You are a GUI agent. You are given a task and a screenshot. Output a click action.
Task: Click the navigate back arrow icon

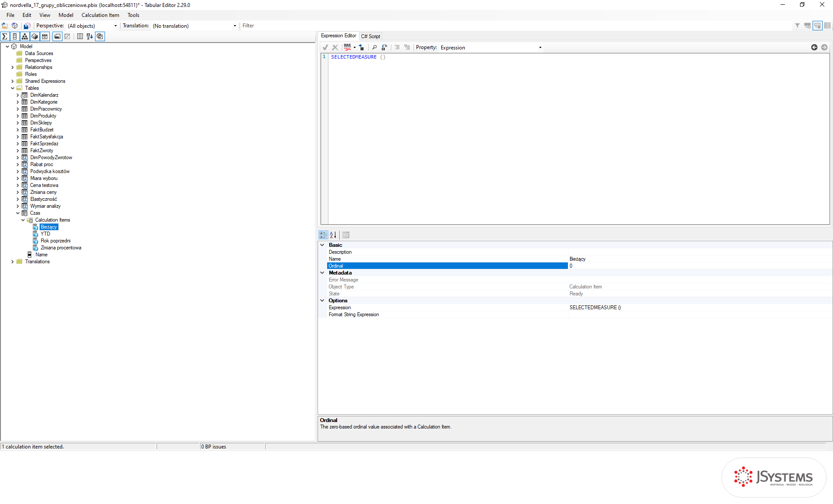click(814, 47)
